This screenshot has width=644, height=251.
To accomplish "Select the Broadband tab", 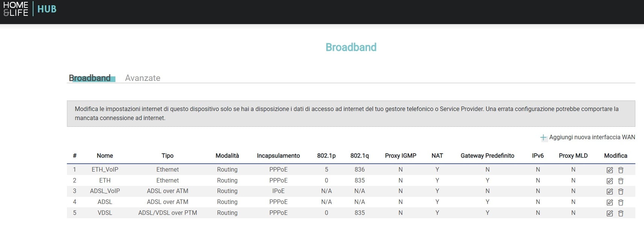I will point(90,78).
